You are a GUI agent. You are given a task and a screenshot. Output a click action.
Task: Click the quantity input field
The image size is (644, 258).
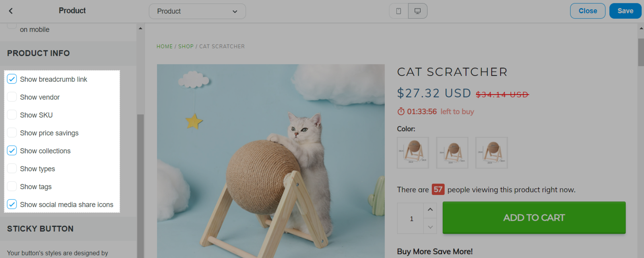(x=411, y=218)
